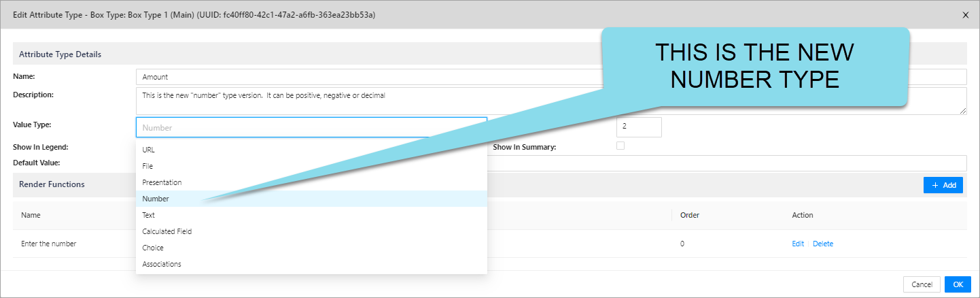Select Associations in the dropdown
Screen dimensions: 980x298
tap(162, 264)
